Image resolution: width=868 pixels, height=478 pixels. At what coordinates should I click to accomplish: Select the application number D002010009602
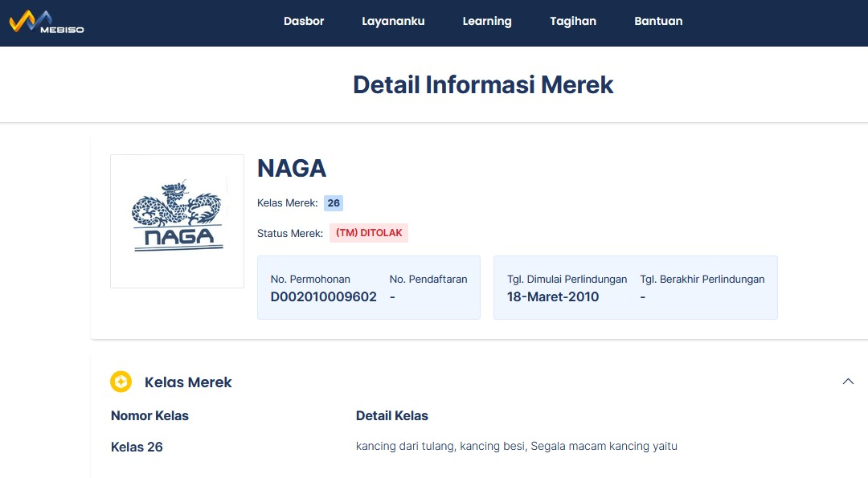click(323, 297)
